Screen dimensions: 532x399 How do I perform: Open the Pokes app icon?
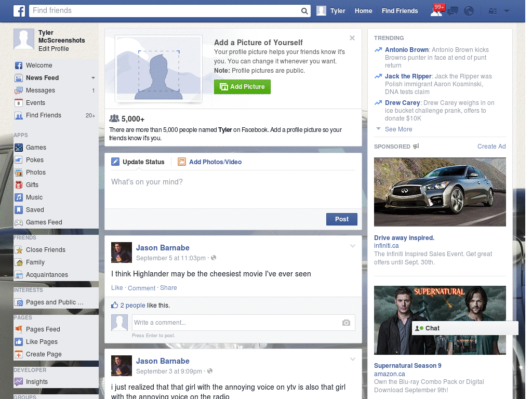(x=19, y=160)
